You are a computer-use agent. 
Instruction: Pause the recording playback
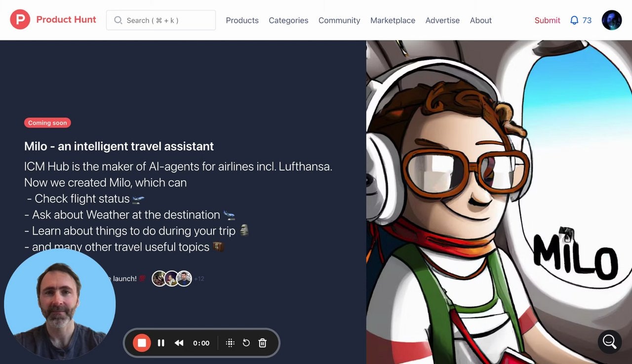(161, 343)
